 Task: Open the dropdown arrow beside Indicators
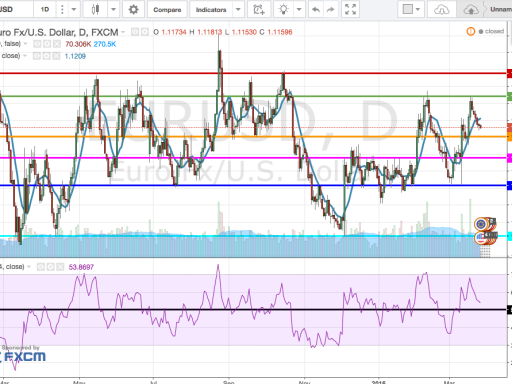tap(238, 9)
